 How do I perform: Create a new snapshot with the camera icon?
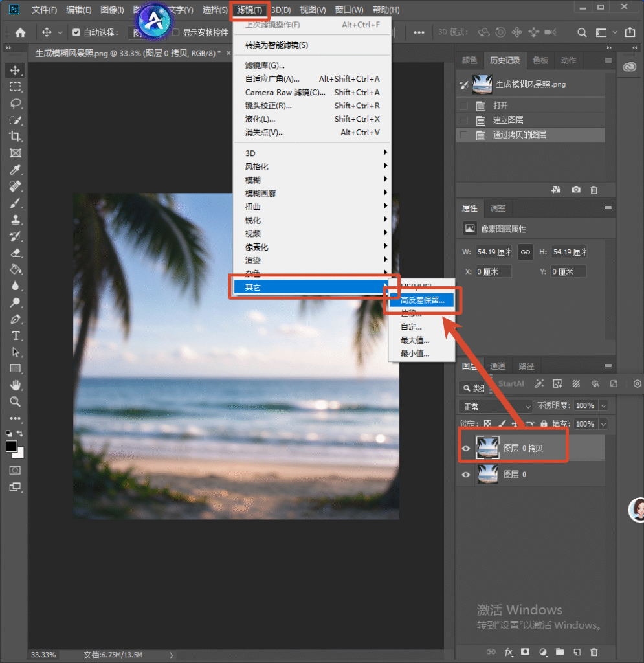576,190
